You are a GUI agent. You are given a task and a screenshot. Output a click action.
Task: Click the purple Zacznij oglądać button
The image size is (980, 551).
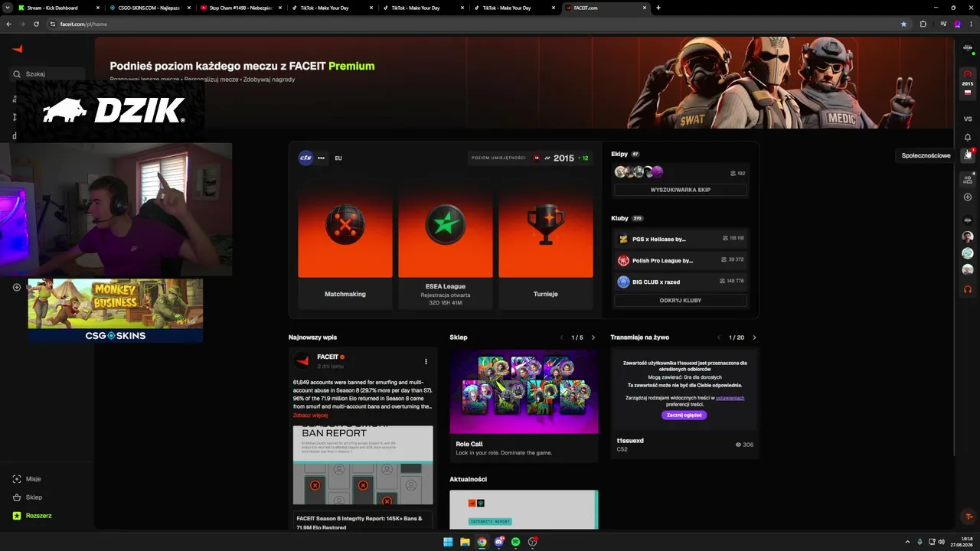(x=684, y=415)
